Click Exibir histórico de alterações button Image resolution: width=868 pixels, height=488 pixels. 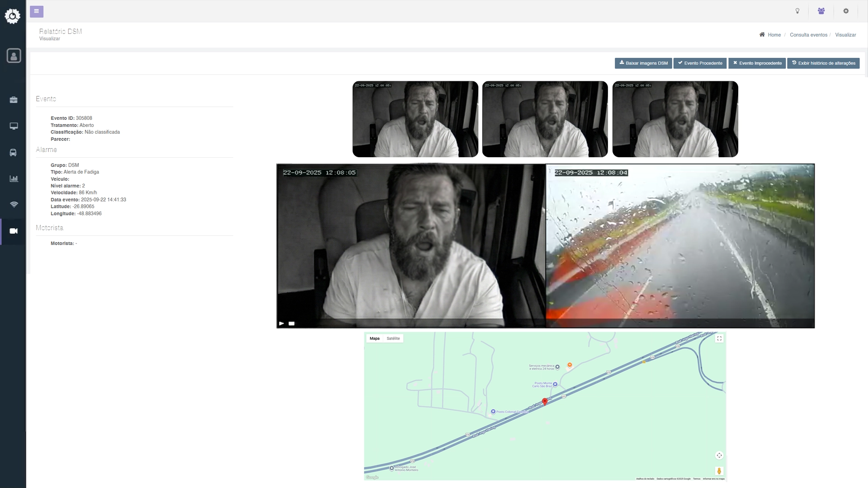point(823,63)
